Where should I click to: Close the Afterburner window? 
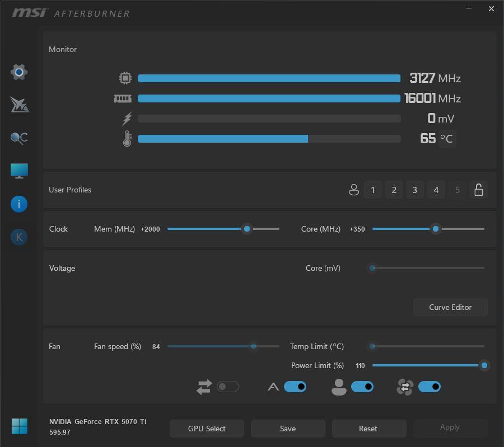(491, 8)
